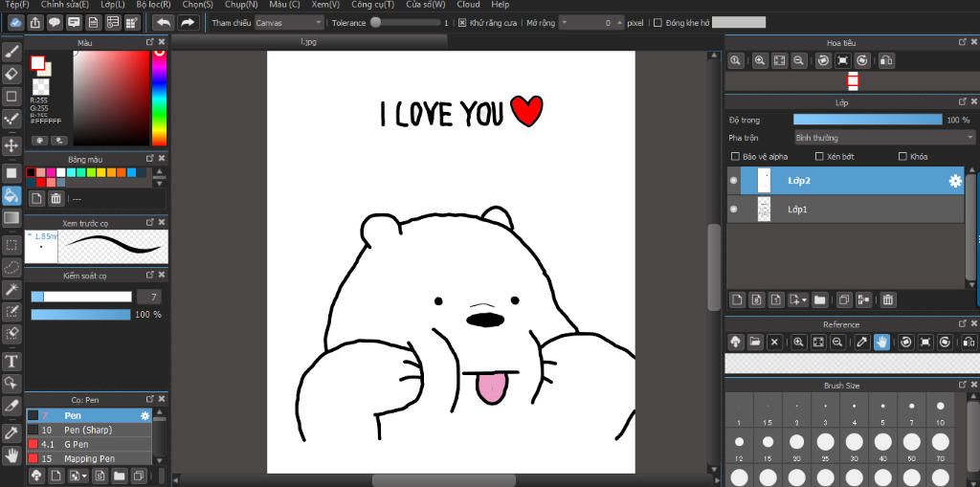Click the Lớp2 layer thumbnail
This screenshot has width=980, height=487.
pos(763,181)
